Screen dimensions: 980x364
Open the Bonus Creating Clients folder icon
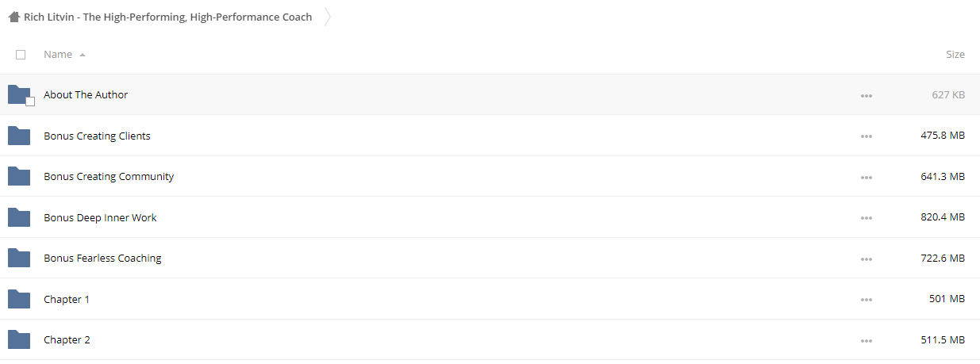[x=19, y=136]
